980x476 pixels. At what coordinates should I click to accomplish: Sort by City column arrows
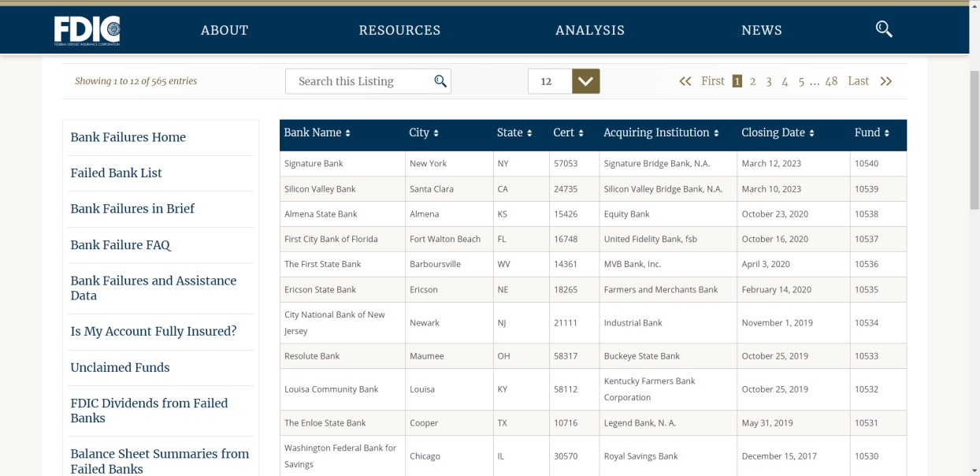point(436,133)
